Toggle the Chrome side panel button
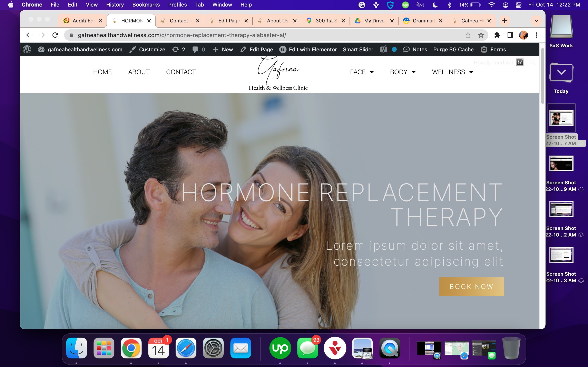The image size is (588, 367). click(510, 35)
